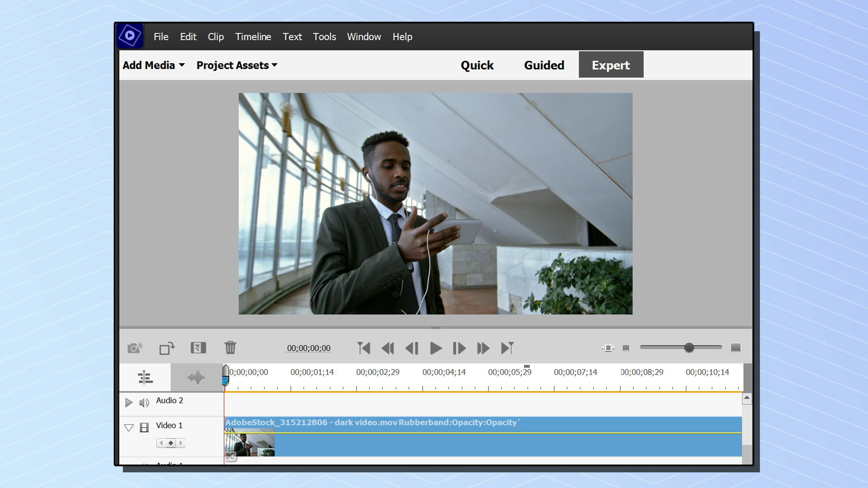Click the delete/trash clip icon
The image size is (868, 488).
(x=230, y=347)
